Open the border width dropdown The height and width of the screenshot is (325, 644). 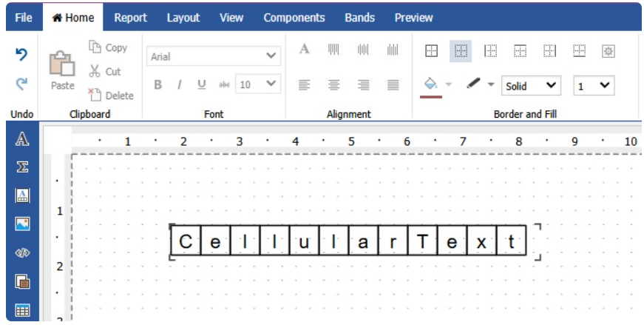click(x=594, y=86)
